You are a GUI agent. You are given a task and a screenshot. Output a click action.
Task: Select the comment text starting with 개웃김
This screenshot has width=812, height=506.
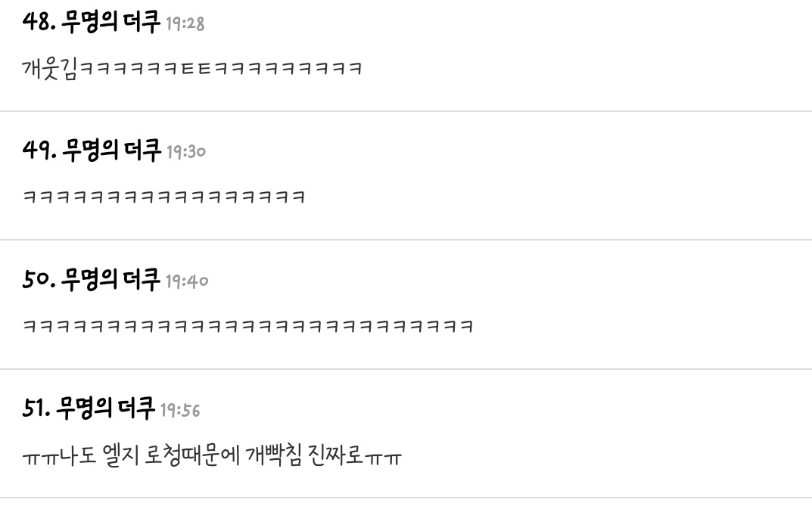(191, 69)
